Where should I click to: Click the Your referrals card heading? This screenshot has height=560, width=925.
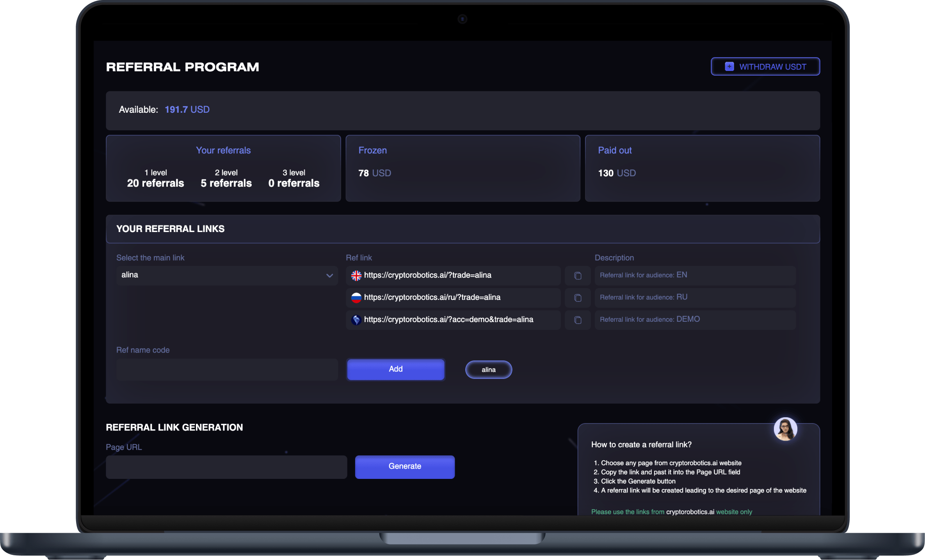tap(223, 151)
